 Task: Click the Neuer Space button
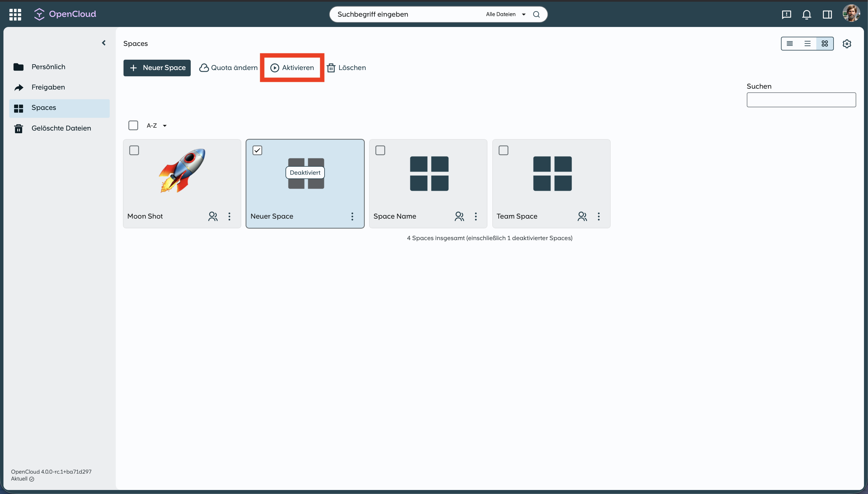(x=157, y=68)
